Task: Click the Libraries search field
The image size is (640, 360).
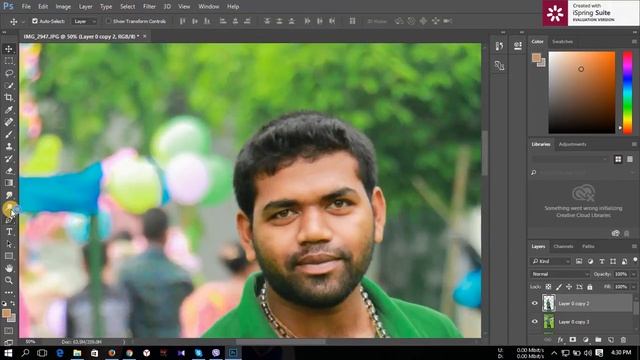Action: tap(584, 173)
